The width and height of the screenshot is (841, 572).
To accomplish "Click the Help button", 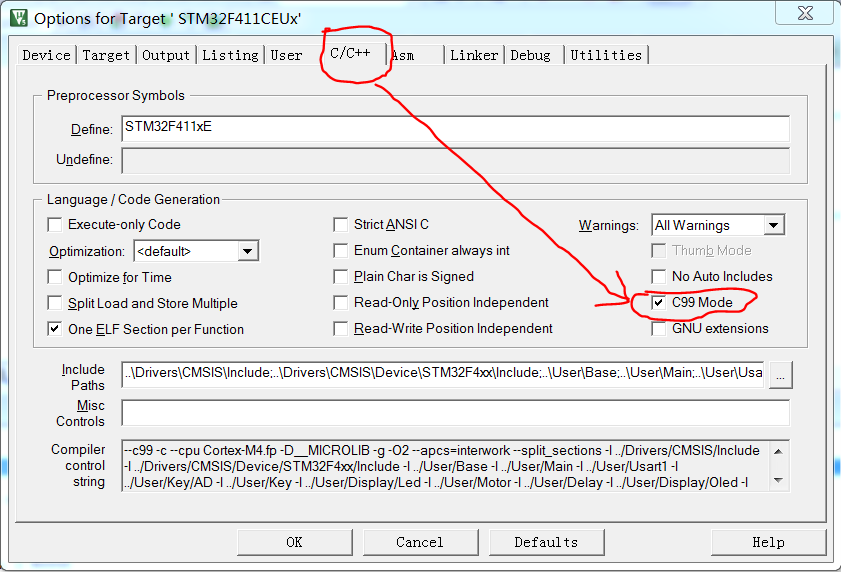I will tap(769, 542).
